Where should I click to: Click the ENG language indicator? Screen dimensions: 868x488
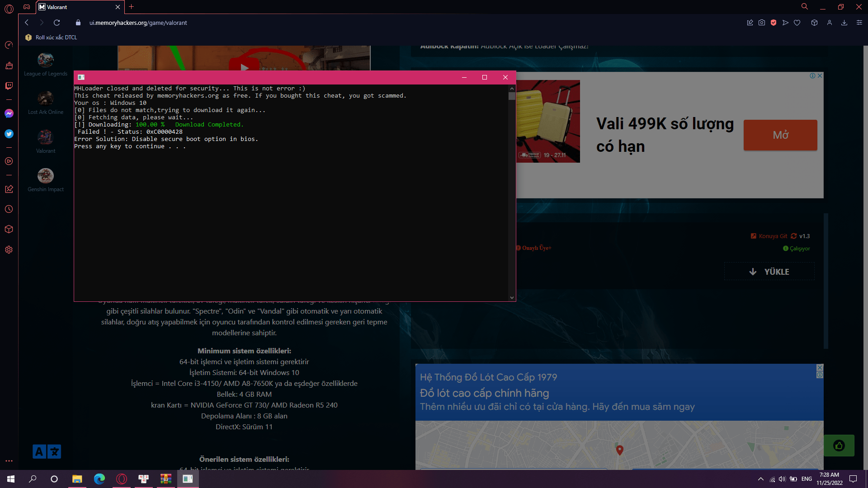point(807,479)
